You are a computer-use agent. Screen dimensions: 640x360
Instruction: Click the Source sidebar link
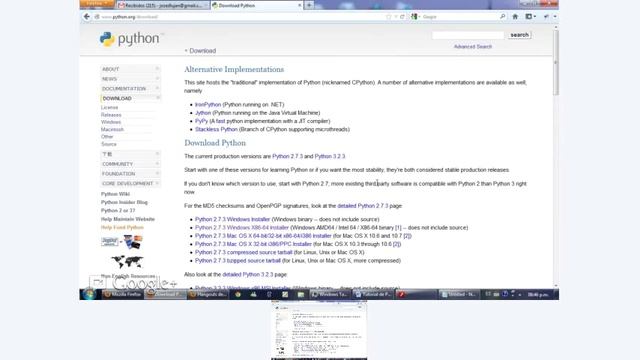109,144
